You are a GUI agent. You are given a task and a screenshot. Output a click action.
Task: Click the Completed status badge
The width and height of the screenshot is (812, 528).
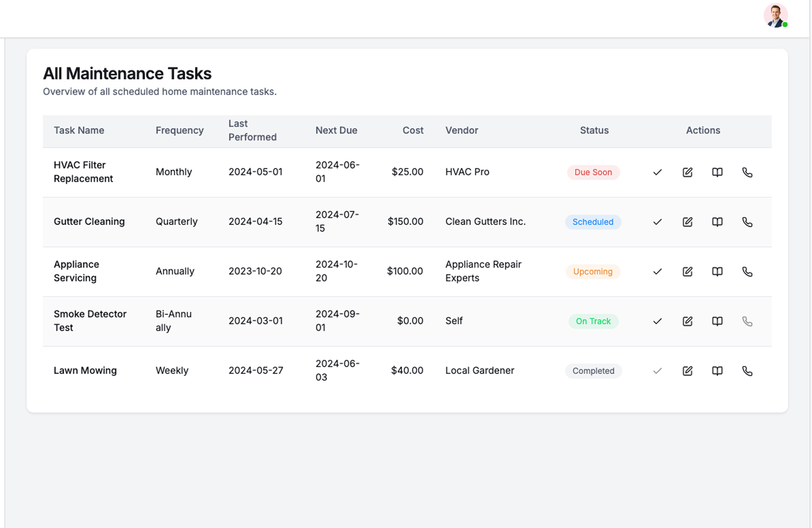(x=593, y=371)
